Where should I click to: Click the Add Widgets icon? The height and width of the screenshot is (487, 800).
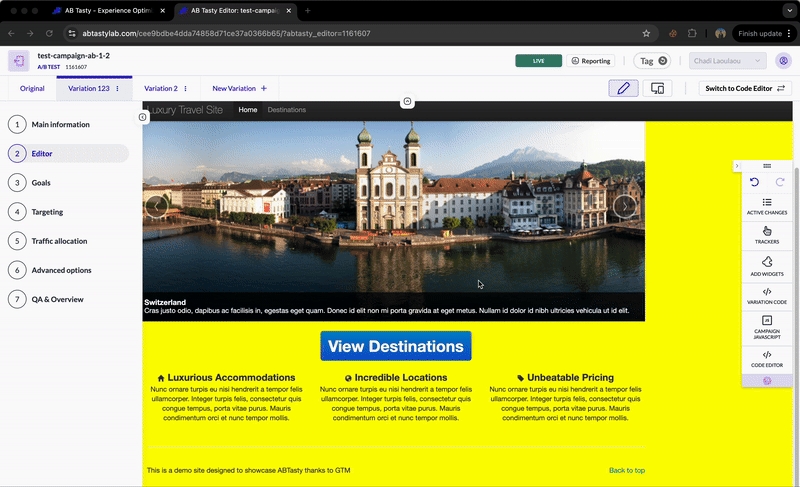click(x=767, y=266)
